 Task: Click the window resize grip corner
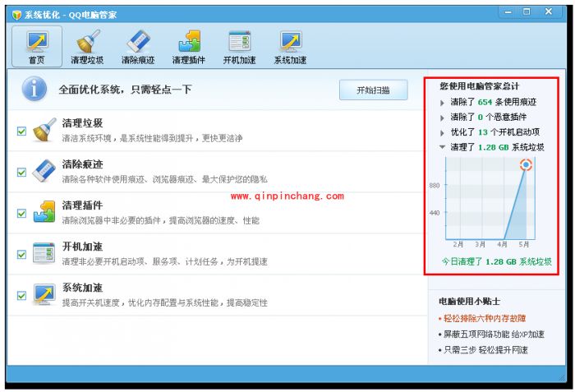[561, 378]
